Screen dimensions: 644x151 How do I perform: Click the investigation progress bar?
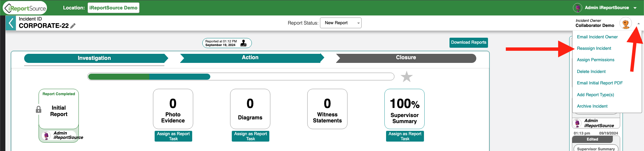(241, 77)
